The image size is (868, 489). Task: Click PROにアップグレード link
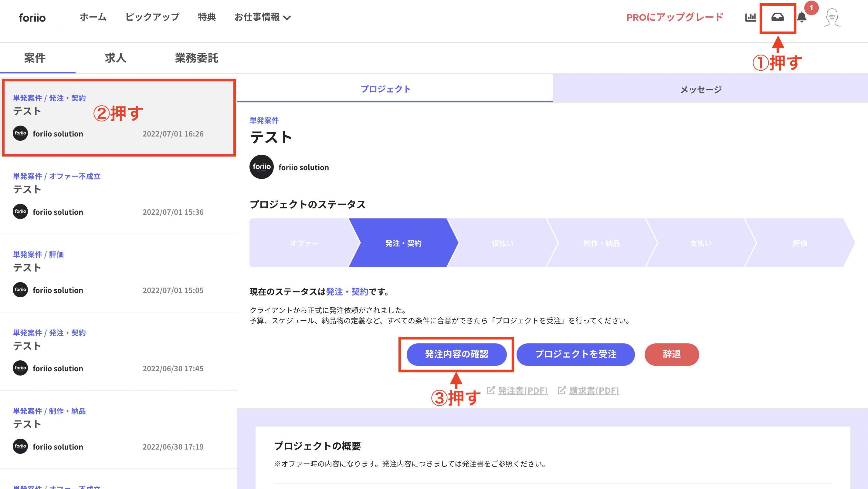pos(675,17)
